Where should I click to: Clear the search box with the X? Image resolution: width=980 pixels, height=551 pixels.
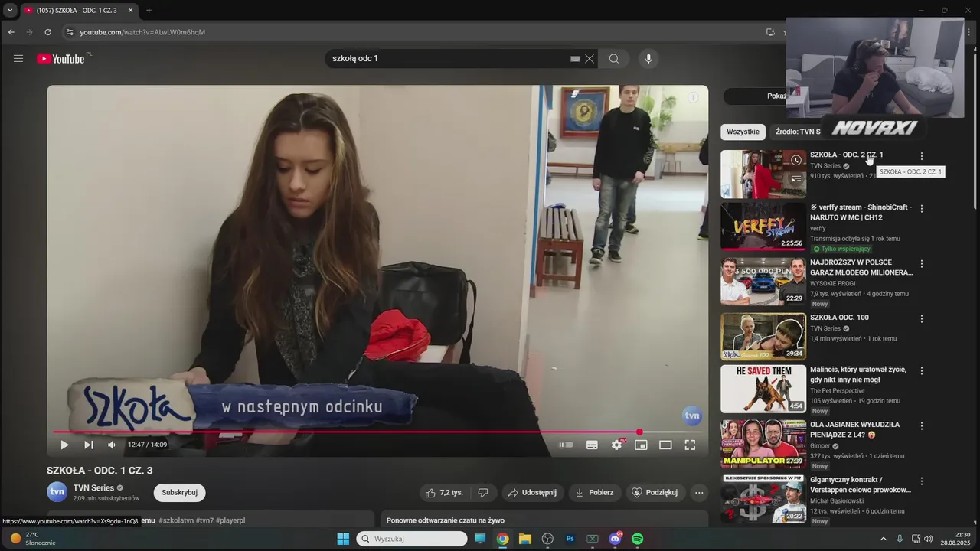[x=590, y=59]
